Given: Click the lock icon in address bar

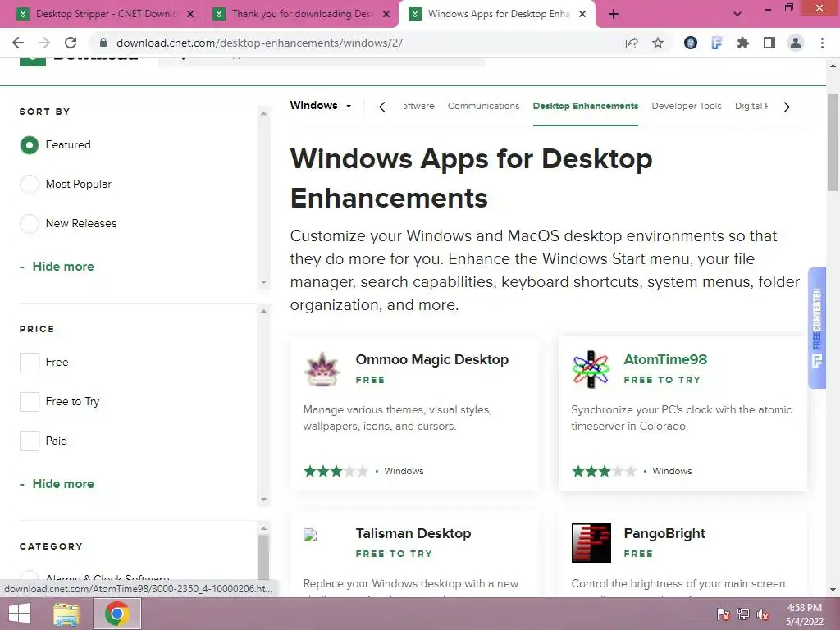Looking at the screenshot, I should click(103, 43).
